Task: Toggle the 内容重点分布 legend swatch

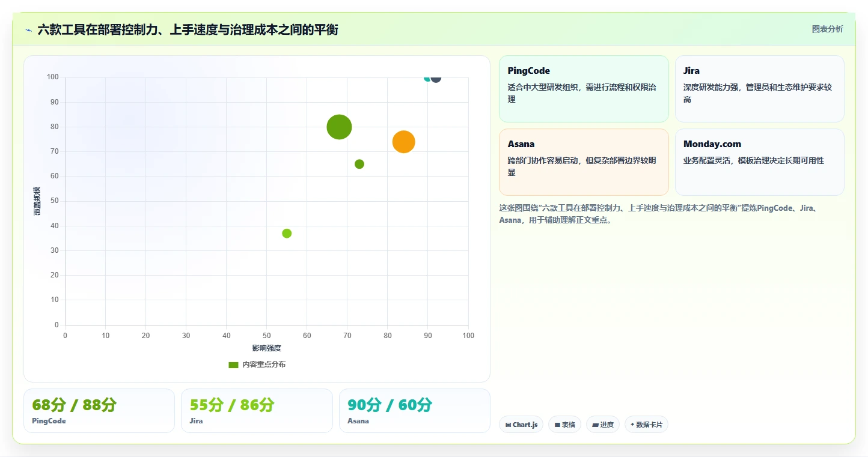Action: coord(233,365)
